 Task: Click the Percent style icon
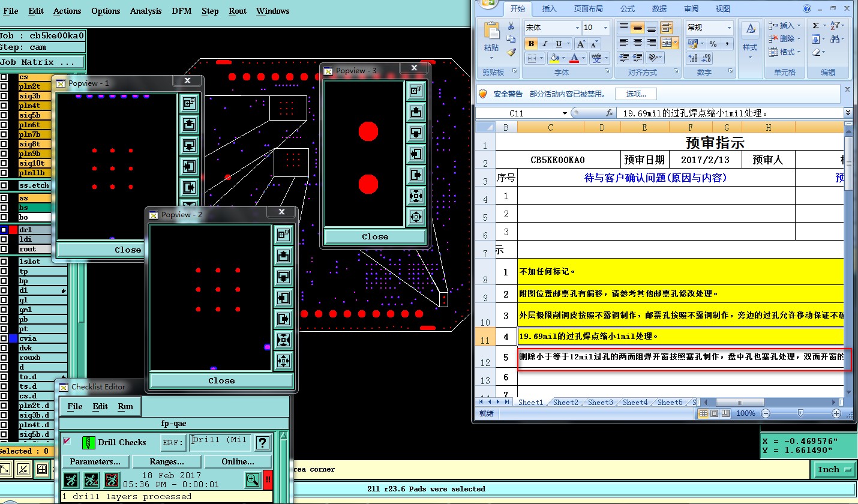(713, 44)
